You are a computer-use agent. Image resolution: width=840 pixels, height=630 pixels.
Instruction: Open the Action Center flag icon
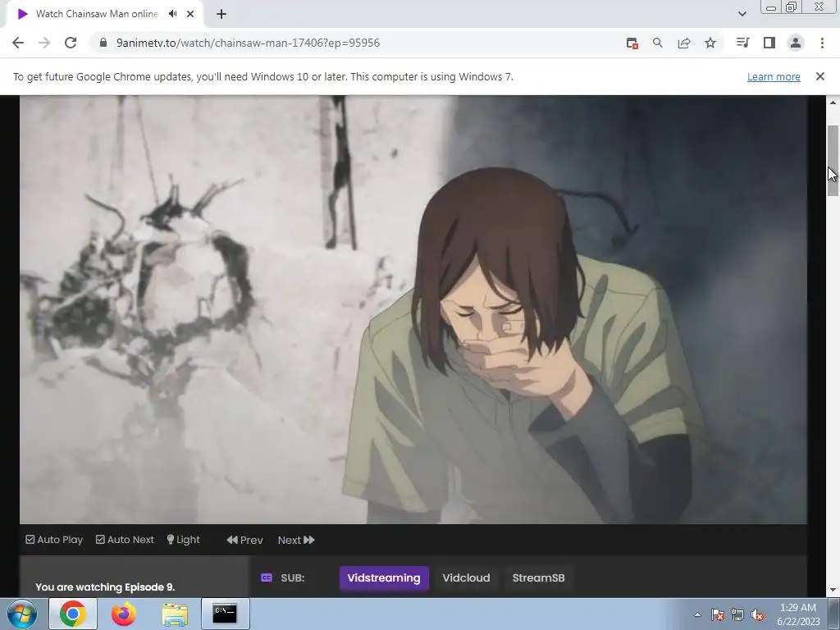click(x=718, y=614)
